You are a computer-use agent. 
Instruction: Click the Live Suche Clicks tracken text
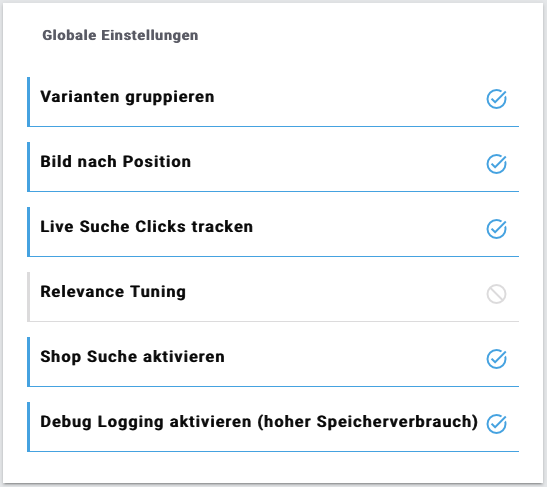pos(147,226)
